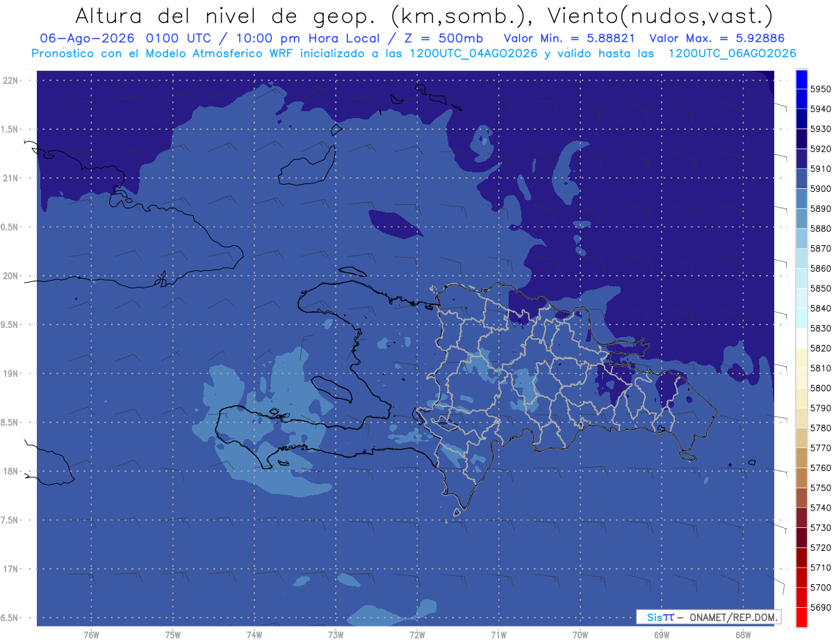The width and height of the screenshot is (834, 644).
Task: Click the bright blue colorbar segment above 5950
Action: [801, 79]
